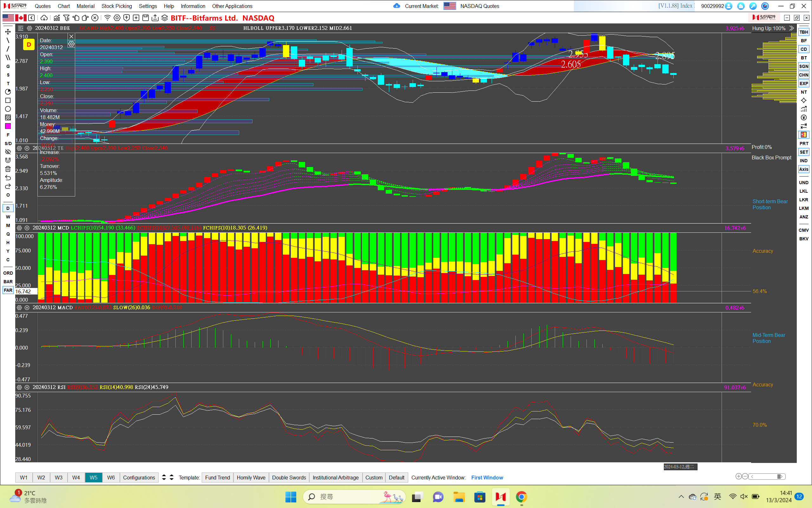812x508 pixels.
Task: Open the Quotes menu
Action: point(43,6)
